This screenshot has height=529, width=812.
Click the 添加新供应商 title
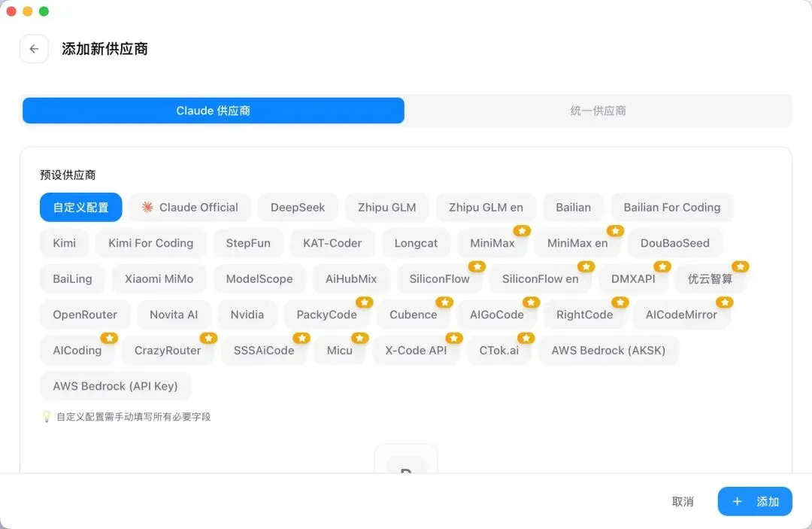[105, 49]
